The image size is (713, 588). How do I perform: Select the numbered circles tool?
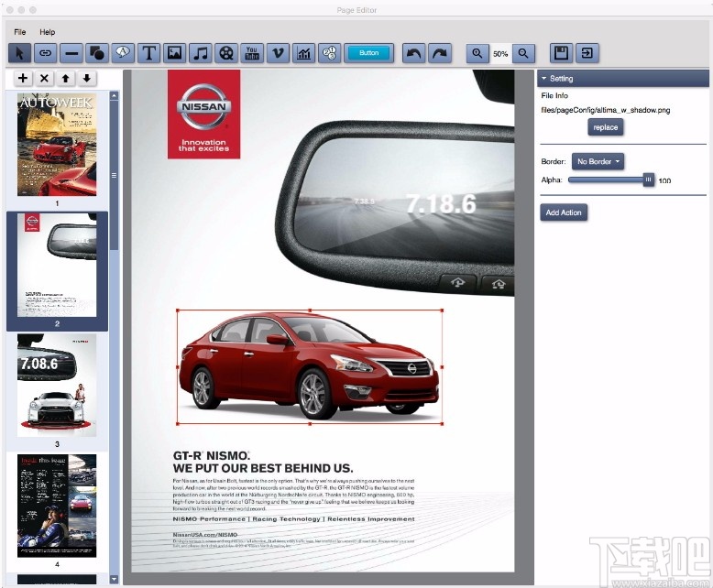pyautogui.click(x=330, y=53)
